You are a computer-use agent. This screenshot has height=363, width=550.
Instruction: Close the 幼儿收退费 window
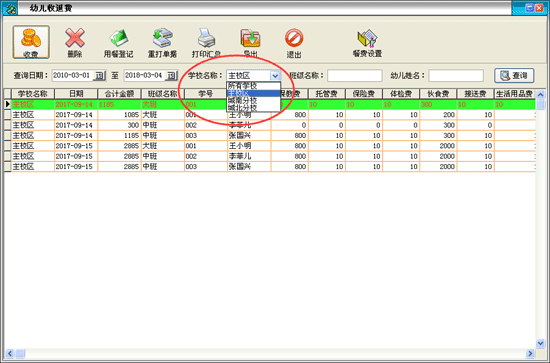coord(539,8)
